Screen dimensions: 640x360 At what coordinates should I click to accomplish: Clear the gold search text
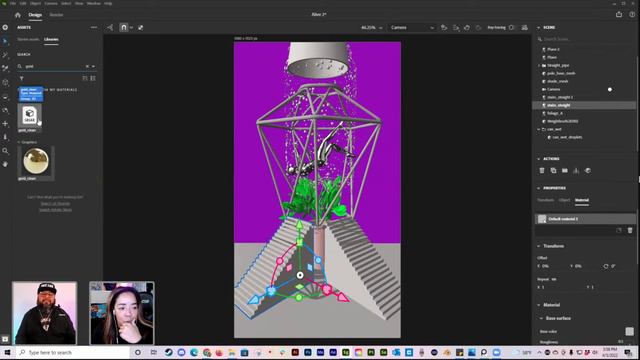click(x=87, y=66)
